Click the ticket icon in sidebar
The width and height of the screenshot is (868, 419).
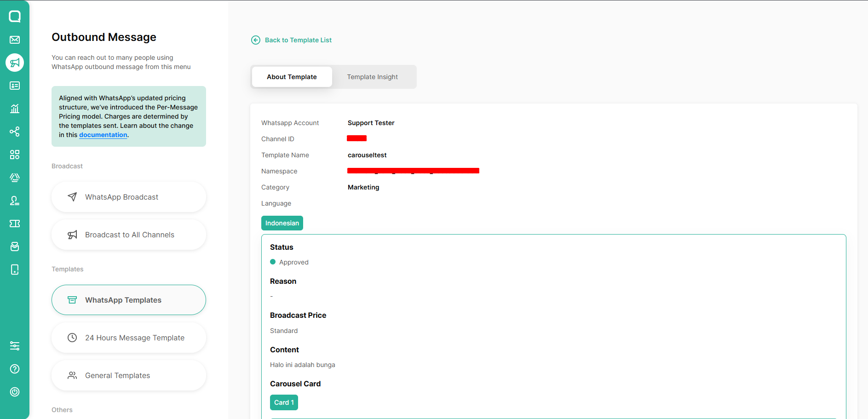point(15,224)
